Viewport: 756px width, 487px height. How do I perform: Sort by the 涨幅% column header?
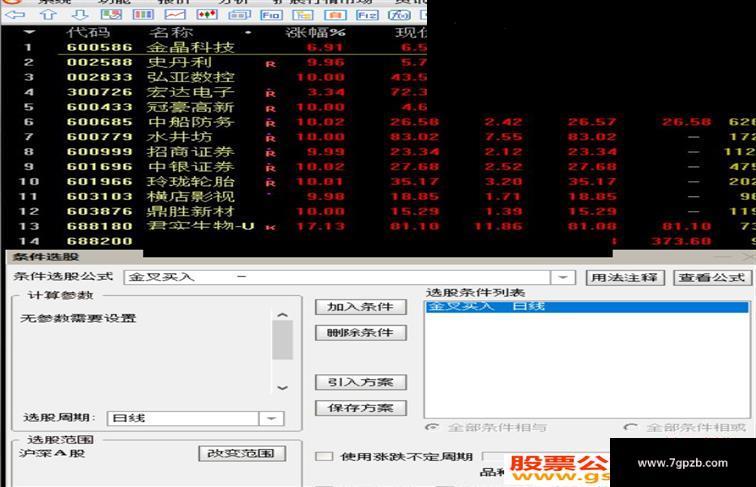[x=315, y=32]
